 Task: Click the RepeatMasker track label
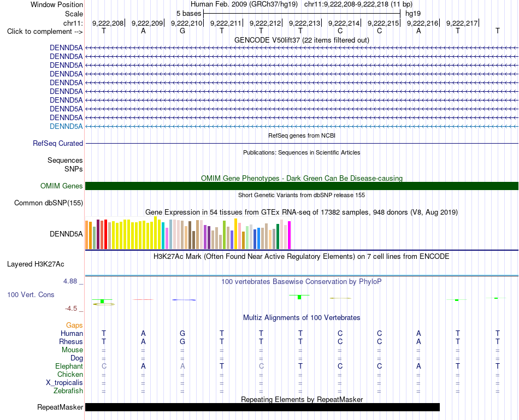tap(60, 407)
